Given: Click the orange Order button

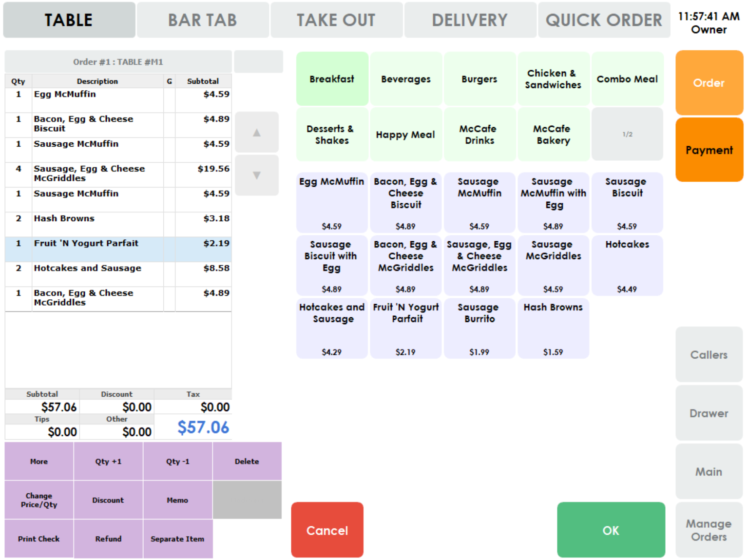Looking at the screenshot, I should tap(709, 83).
